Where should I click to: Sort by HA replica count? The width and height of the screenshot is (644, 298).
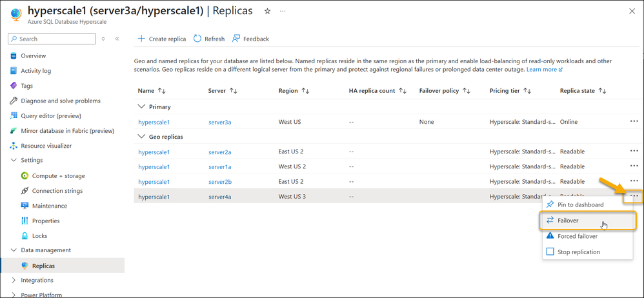point(377,91)
